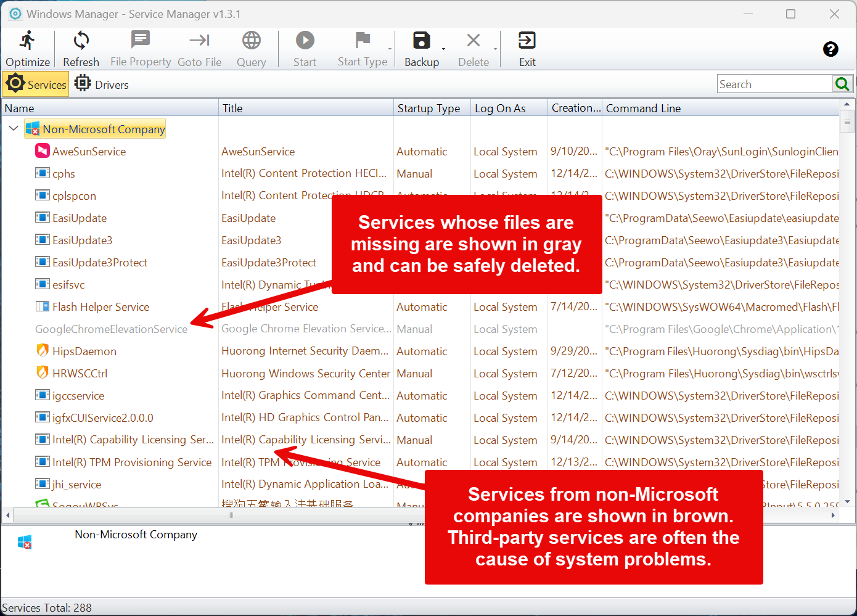857x616 pixels.
Task: Select the esifsvc service row
Action: 420,284
